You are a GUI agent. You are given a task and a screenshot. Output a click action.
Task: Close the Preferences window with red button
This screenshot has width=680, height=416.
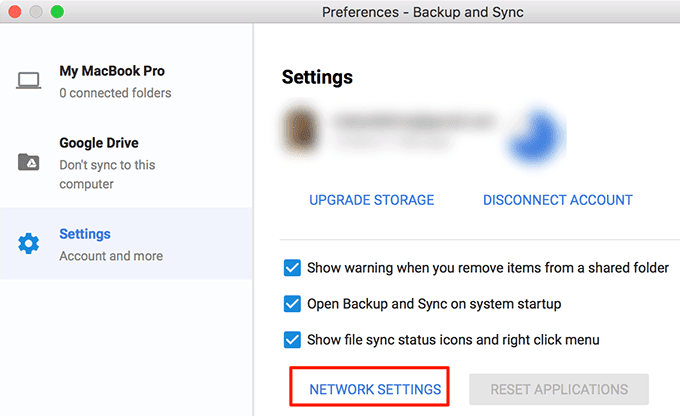tap(13, 12)
